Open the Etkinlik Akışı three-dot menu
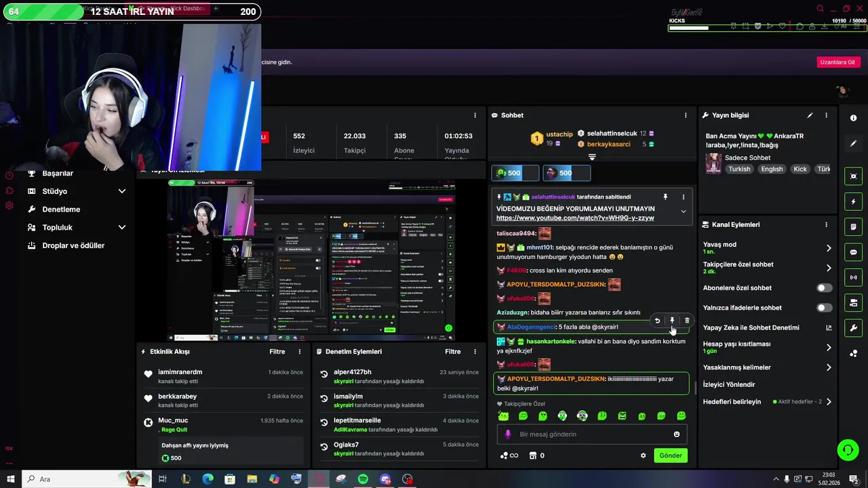The width and height of the screenshot is (868, 488). point(300,352)
